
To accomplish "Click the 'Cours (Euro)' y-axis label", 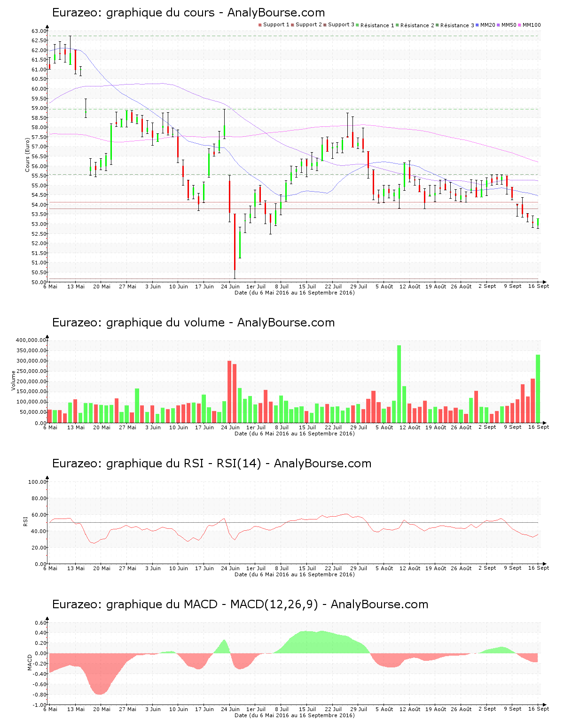I will pyautogui.click(x=27, y=154).
